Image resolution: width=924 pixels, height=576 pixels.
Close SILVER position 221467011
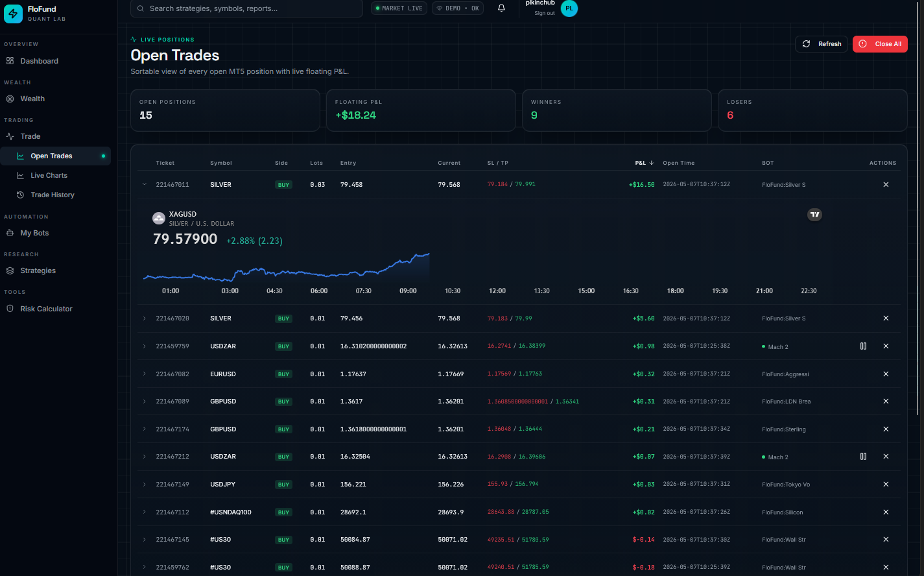coord(886,185)
